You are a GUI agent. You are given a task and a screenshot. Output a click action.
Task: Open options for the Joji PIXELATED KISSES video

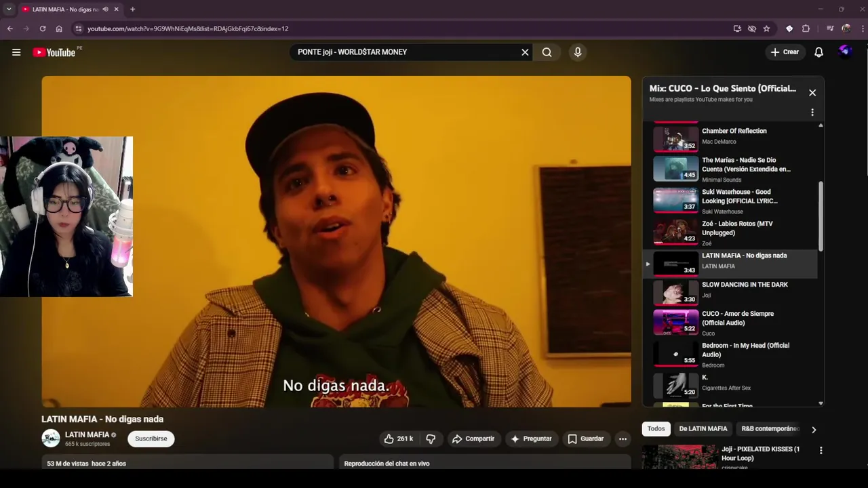coord(821,451)
